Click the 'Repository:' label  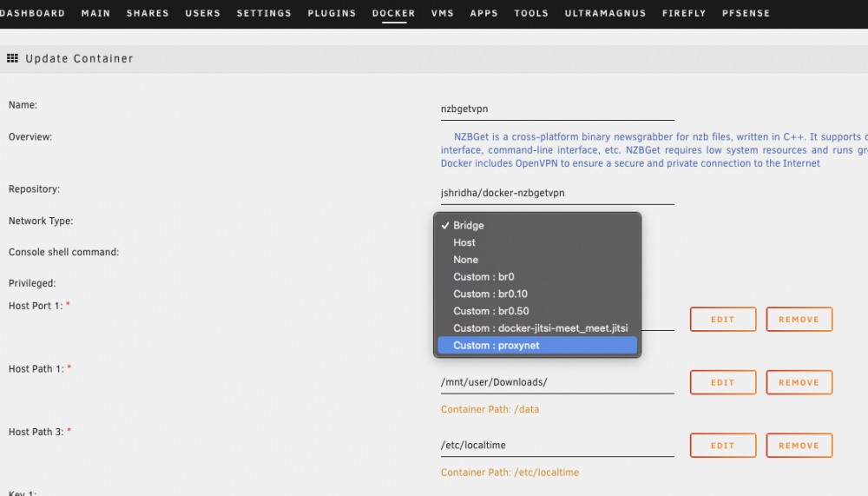coord(34,189)
